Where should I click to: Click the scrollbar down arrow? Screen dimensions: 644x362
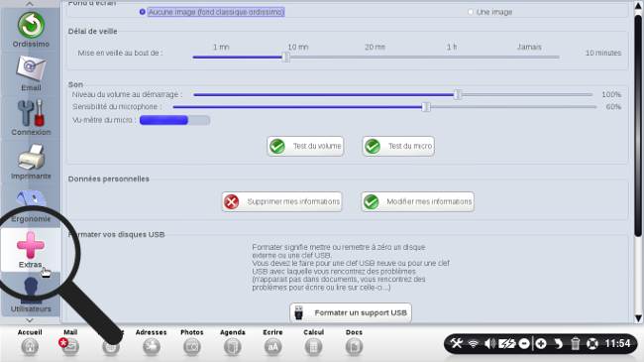pyautogui.click(x=638, y=318)
